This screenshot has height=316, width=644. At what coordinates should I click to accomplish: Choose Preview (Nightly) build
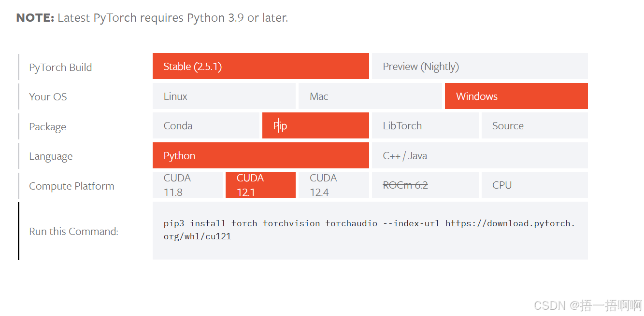[x=480, y=66]
